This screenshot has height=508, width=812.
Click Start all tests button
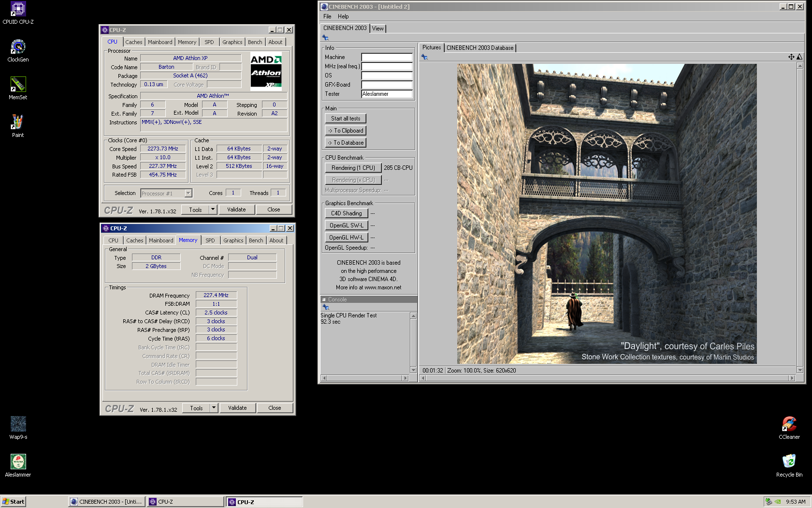(346, 119)
